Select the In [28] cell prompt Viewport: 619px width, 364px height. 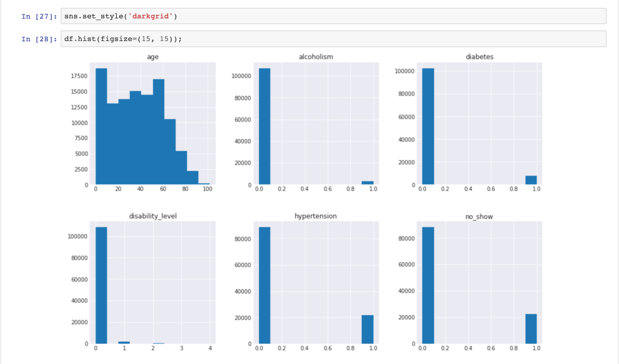[x=39, y=39]
